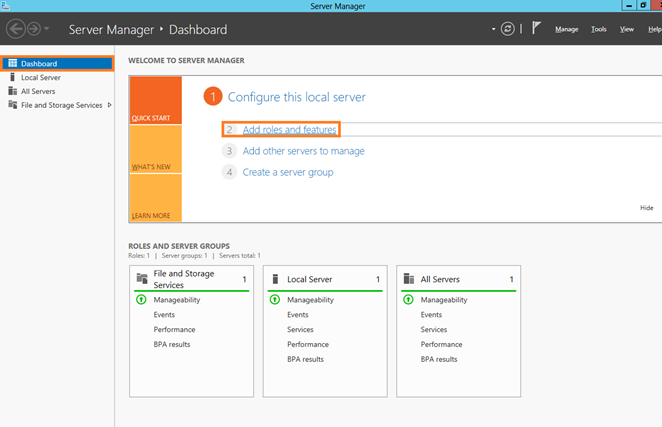The image size is (662, 427).
Task: Click the Local Server tile icon
Action: coord(275,279)
